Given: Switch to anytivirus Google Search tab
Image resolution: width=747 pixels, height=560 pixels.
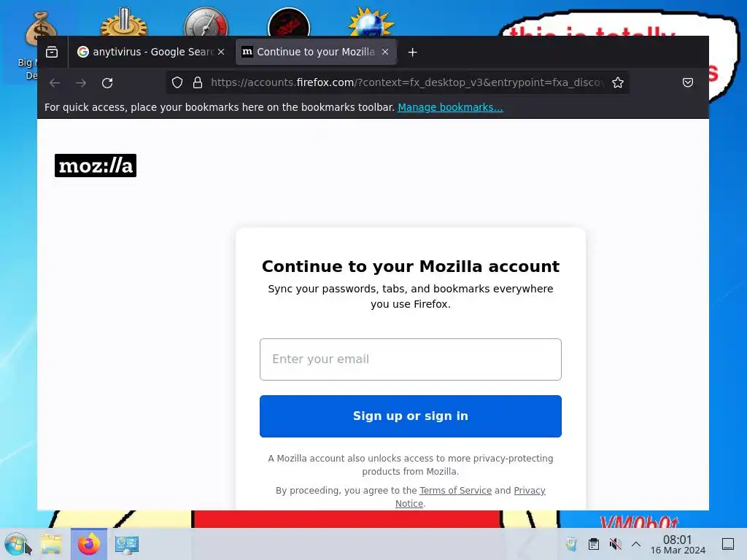Looking at the screenshot, I should click(152, 52).
